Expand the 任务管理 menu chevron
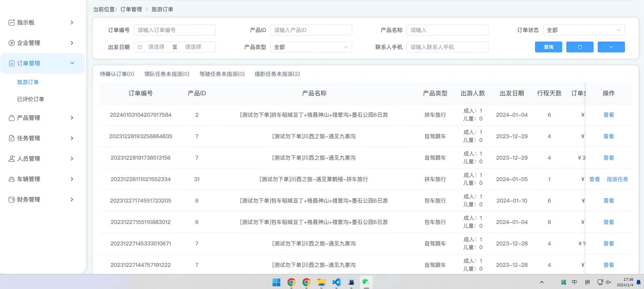Viewport: 644px width, 289px height. pyautogui.click(x=72, y=138)
